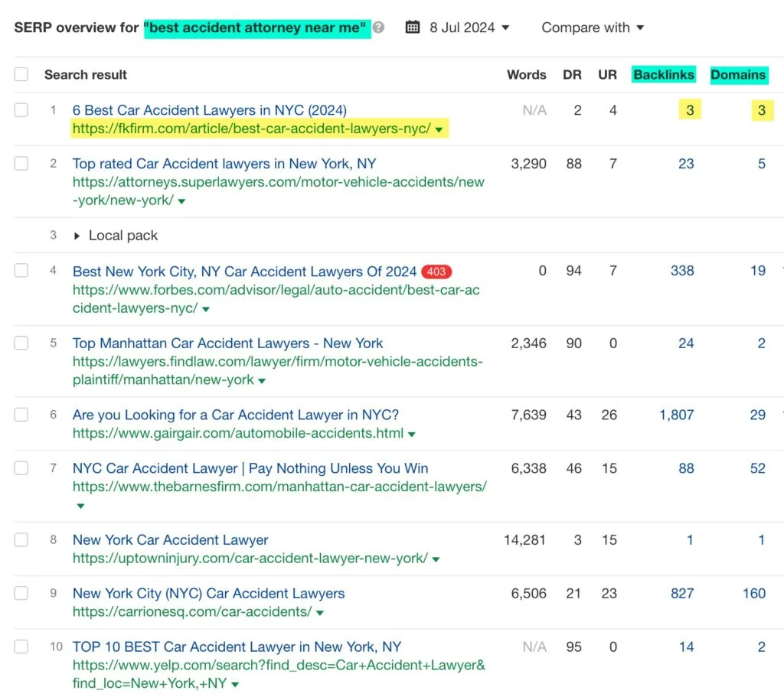Image resolution: width=784 pixels, height=697 pixels.
Task: Click the red 403 status badge
Action: 436,272
